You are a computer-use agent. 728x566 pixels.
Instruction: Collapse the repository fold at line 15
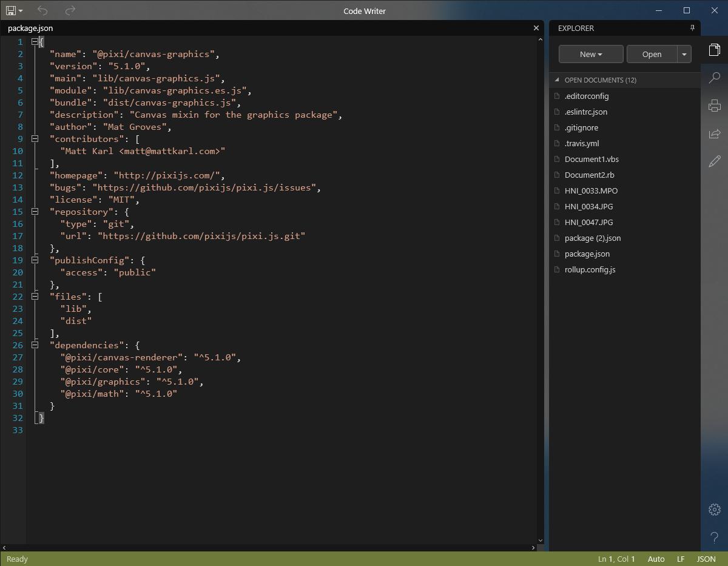(x=35, y=212)
